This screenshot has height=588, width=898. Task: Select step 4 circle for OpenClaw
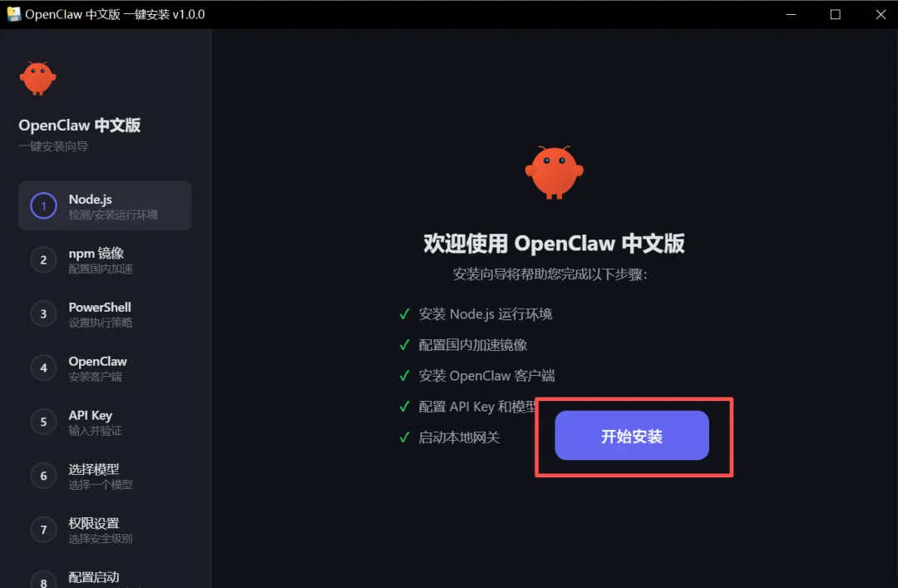[43, 368]
